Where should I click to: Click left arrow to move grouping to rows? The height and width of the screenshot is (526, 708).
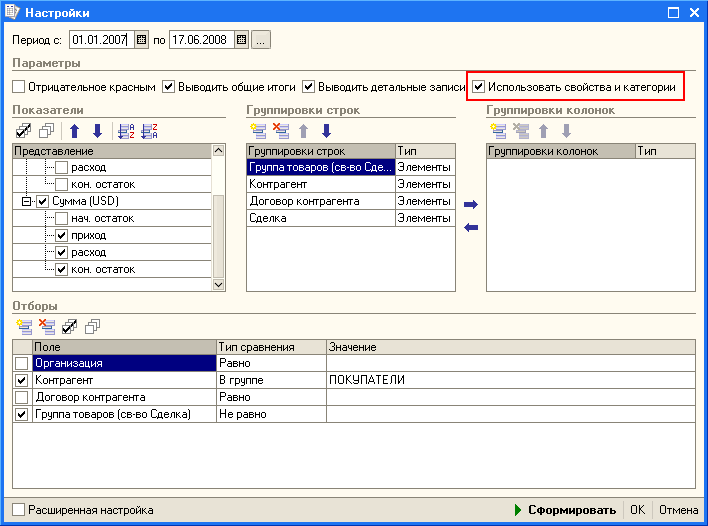[x=471, y=227]
